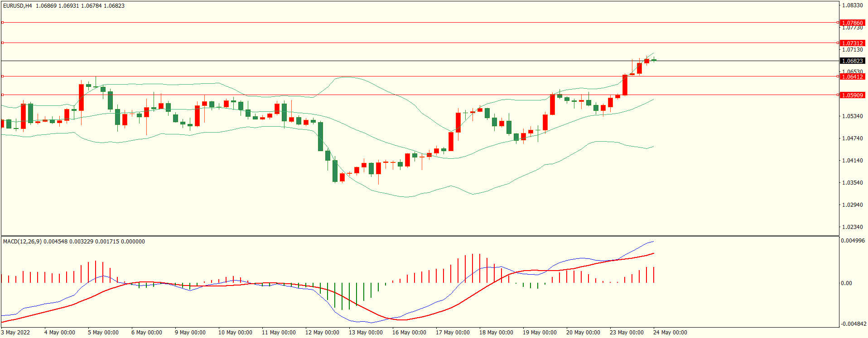868x338 pixels.
Task: Click the MACD 0.00 zero level label
Action: (x=846, y=283)
